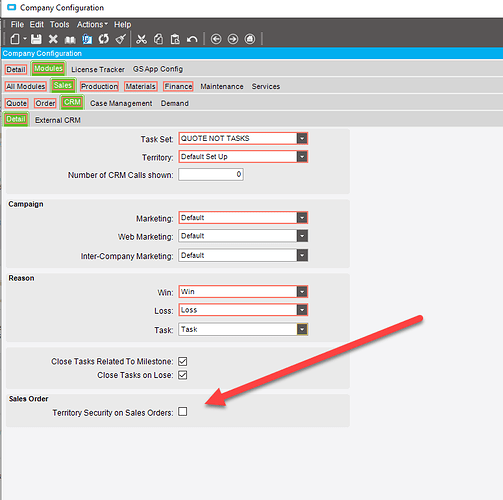This screenshot has width=503, height=500.
Task: Expand the Task Set dropdown
Action: [x=302, y=138]
